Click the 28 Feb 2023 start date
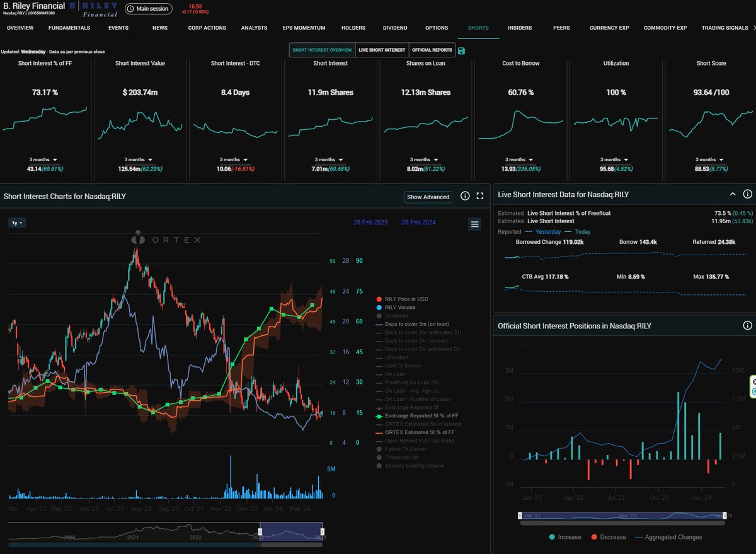The width and height of the screenshot is (756, 554). point(370,222)
